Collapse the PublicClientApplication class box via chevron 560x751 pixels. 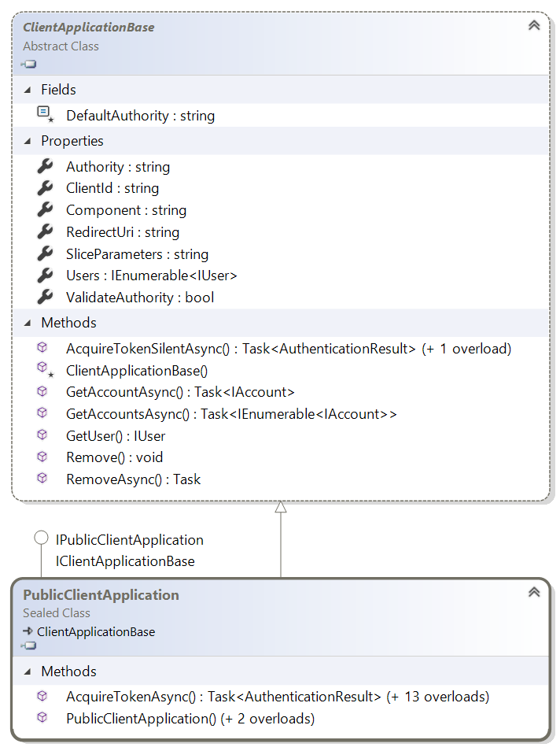pyautogui.click(x=534, y=592)
